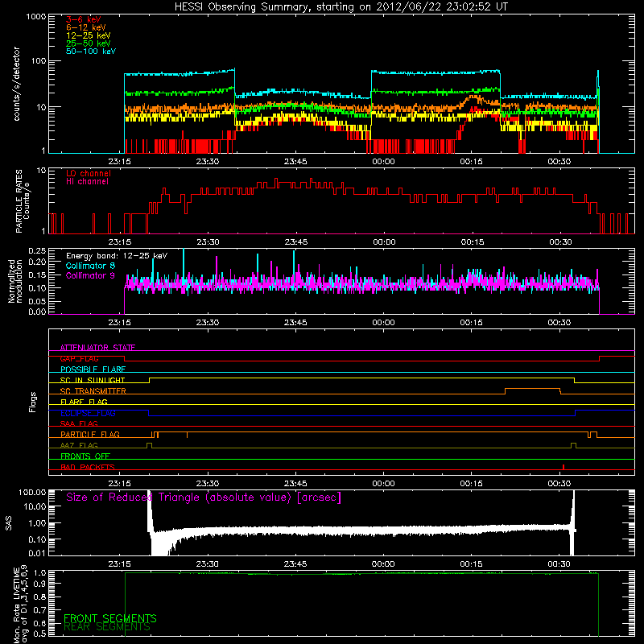Image resolution: width=644 pixels, height=644 pixels.
Task: Click the counts/s/detector axis label
Action: [x=17, y=84]
